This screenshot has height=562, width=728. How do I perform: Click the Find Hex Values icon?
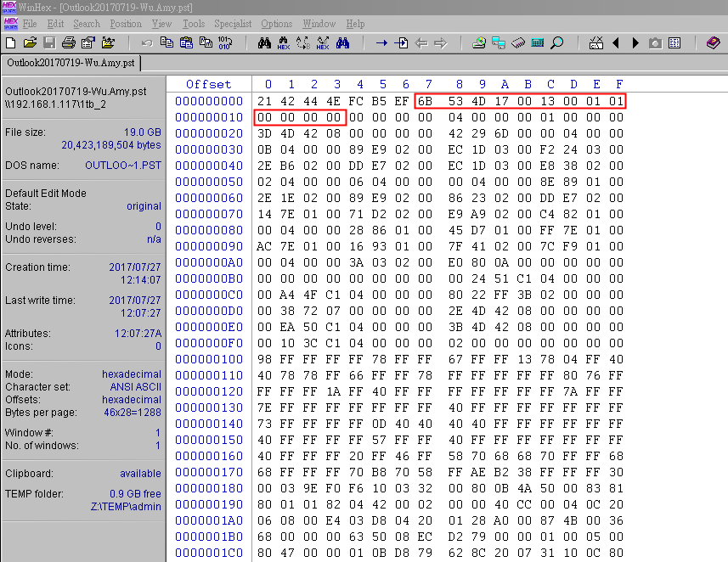(284, 43)
